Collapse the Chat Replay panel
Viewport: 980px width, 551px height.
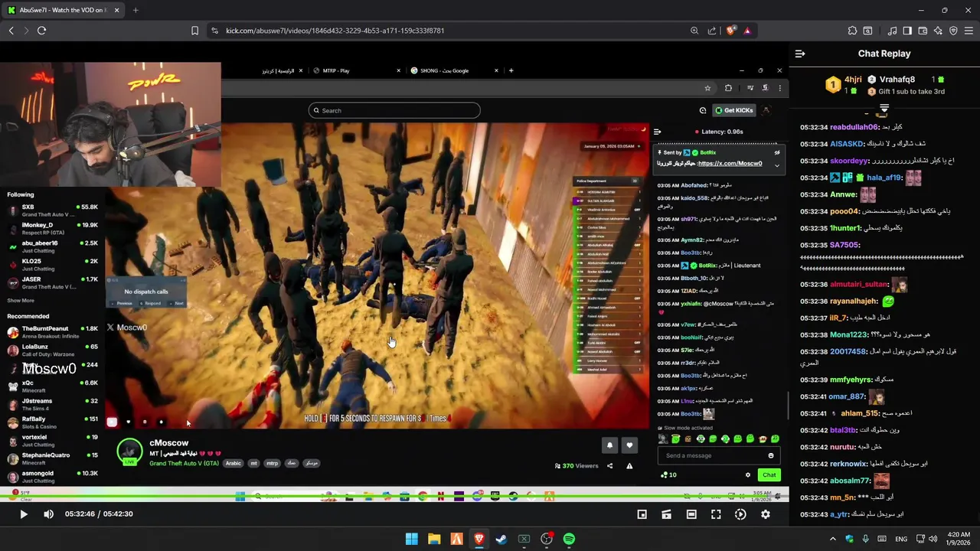click(x=800, y=54)
